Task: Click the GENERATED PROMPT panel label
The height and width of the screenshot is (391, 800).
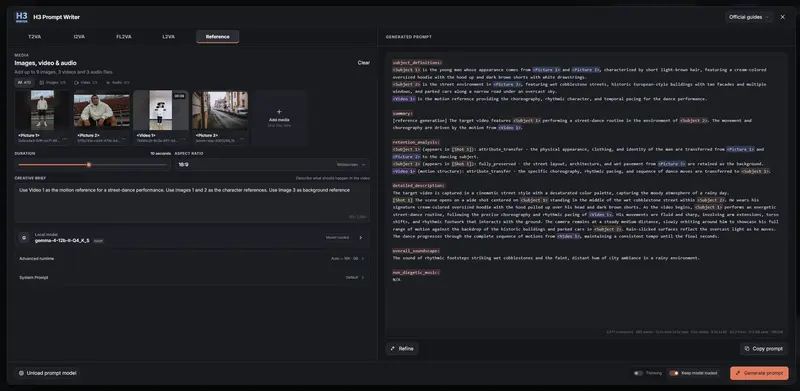Action: [x=409, y=37]
